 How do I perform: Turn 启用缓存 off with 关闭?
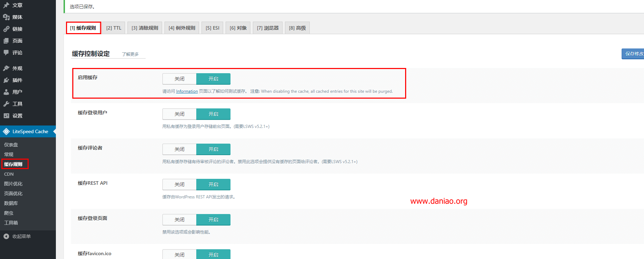180,79
